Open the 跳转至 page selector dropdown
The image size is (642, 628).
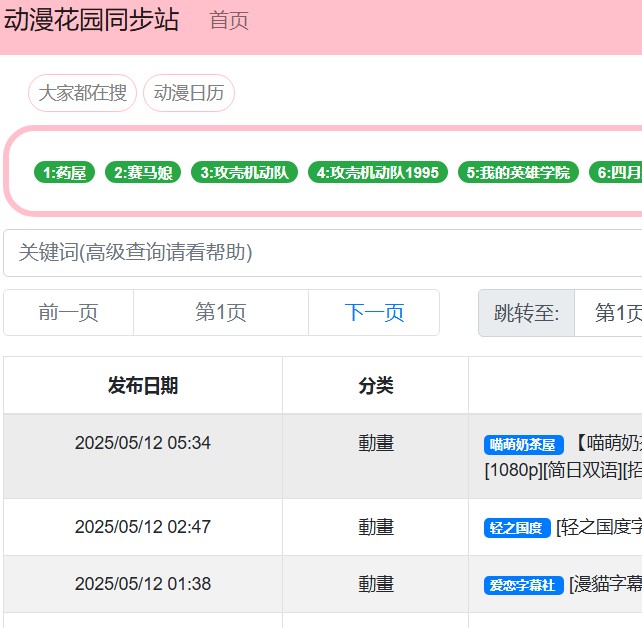pyautogui.click(x=608, y=313)
